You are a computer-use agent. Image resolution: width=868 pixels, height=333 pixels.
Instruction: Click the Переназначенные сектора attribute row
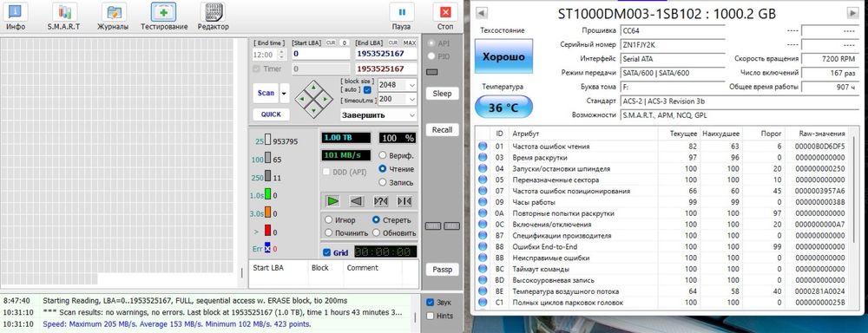pyautogui.click(x=663, y=180)
